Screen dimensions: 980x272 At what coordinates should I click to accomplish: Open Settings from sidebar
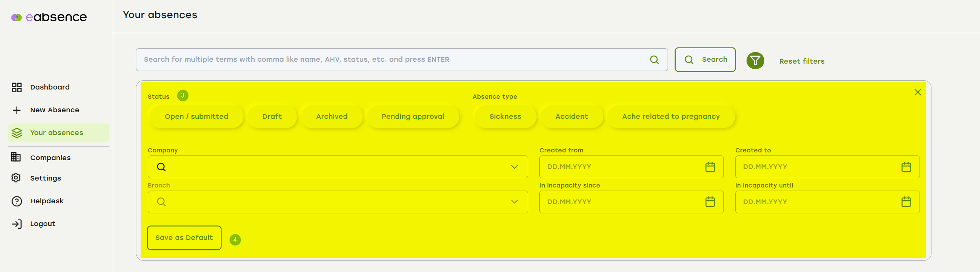pyautogui.click(x=45, y=178)
